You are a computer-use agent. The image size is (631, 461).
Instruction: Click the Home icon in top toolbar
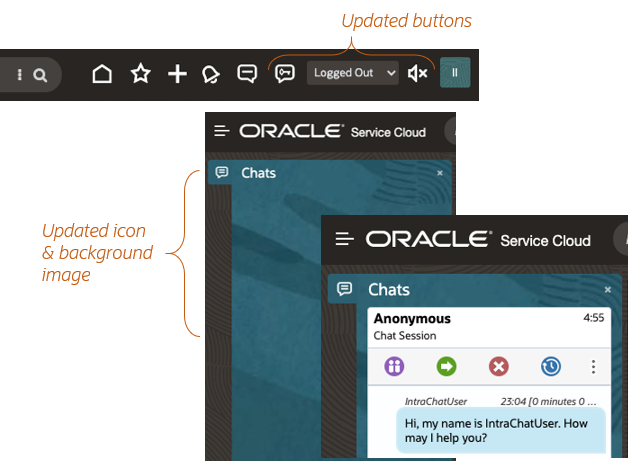(102, 74)
